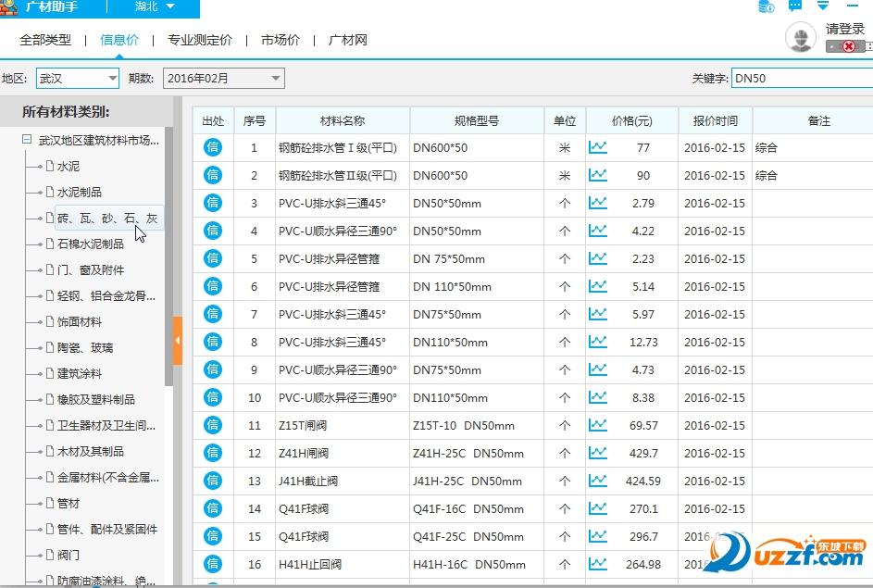Select 管件、配件及紧固件 category
The image size is (873, 588).
click(x=106, y=530)
